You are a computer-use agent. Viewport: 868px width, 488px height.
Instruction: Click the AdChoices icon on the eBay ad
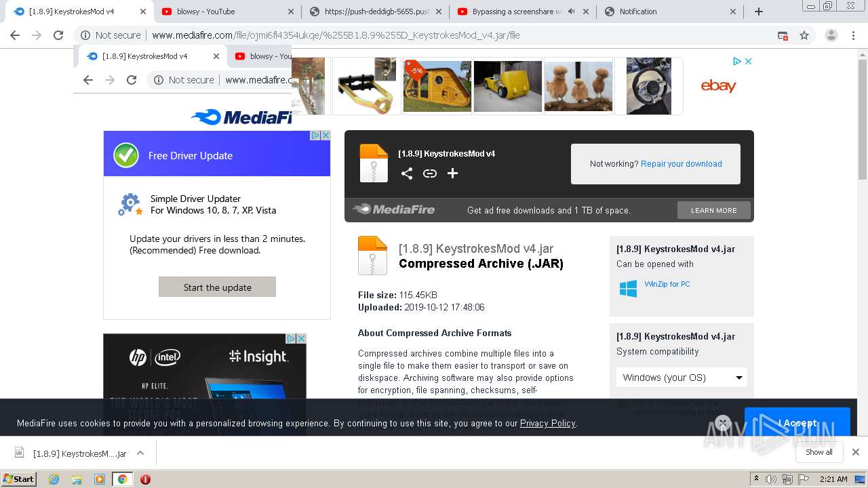736,61
